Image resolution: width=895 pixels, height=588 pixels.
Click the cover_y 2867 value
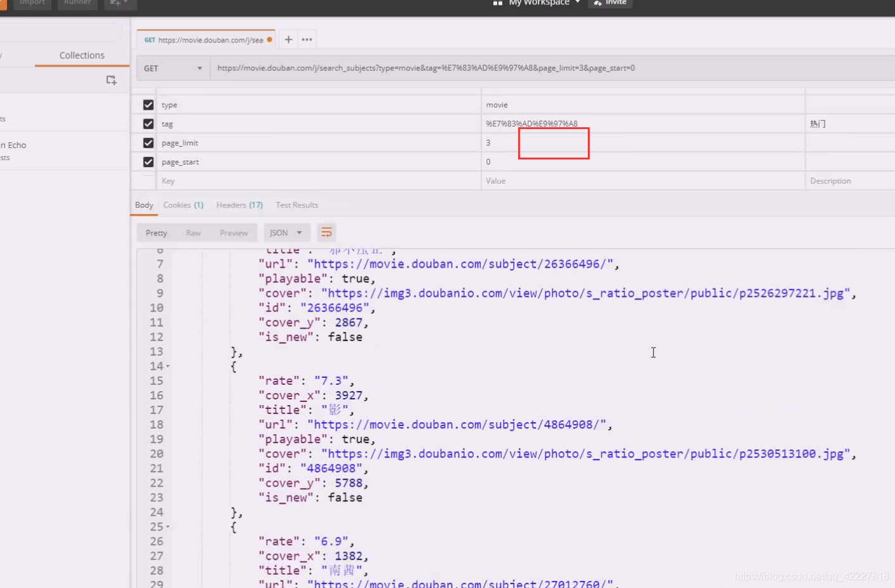[x=349, y=323]
